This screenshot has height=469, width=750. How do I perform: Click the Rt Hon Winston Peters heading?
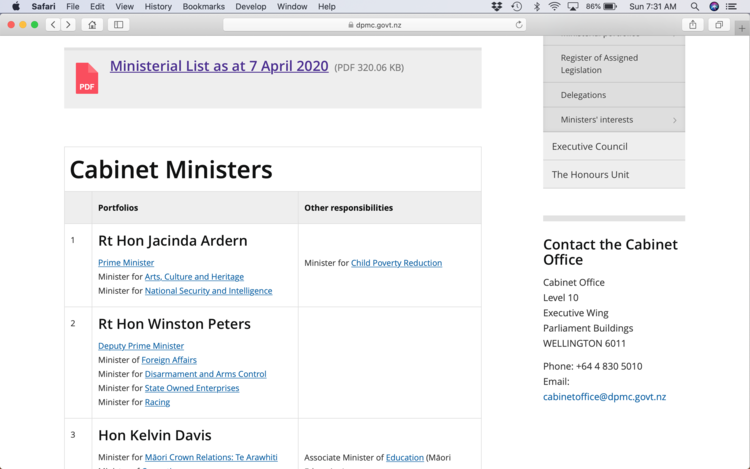174,324
